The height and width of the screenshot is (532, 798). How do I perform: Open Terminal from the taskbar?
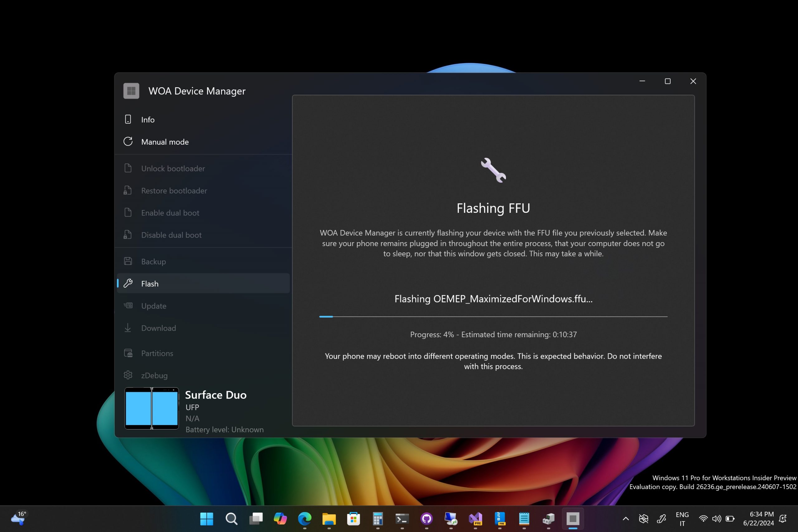pos(402,519)
